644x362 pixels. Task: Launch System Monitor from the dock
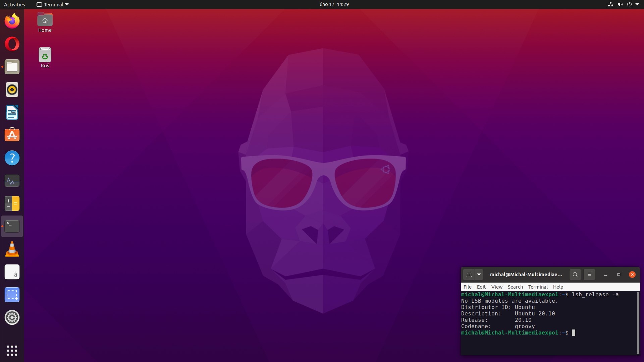(x=12, y=181)
